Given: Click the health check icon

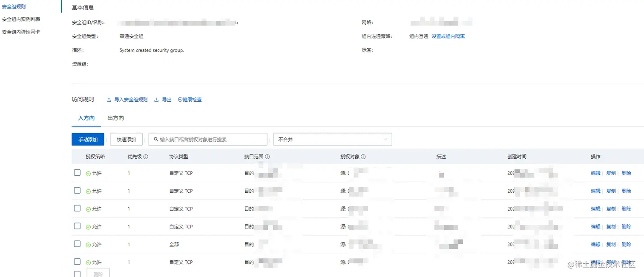Looking at the screenshot, I should pyautogui.click(x=181, y=100).
